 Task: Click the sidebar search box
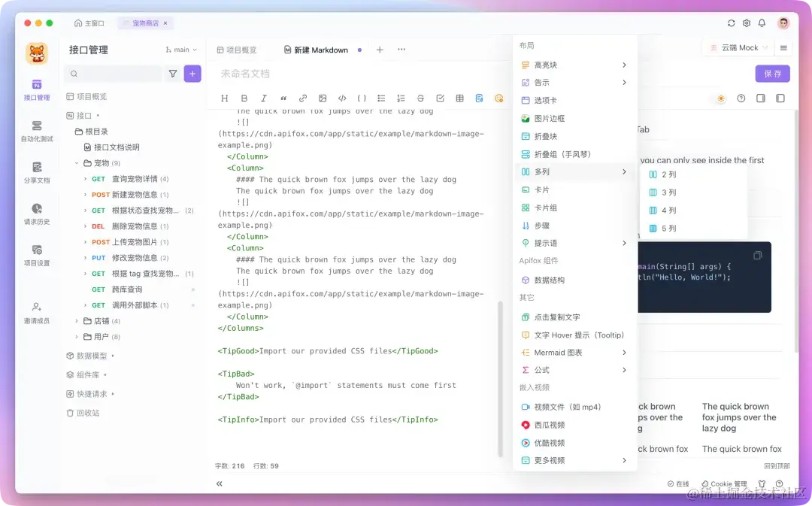point(113,74)
